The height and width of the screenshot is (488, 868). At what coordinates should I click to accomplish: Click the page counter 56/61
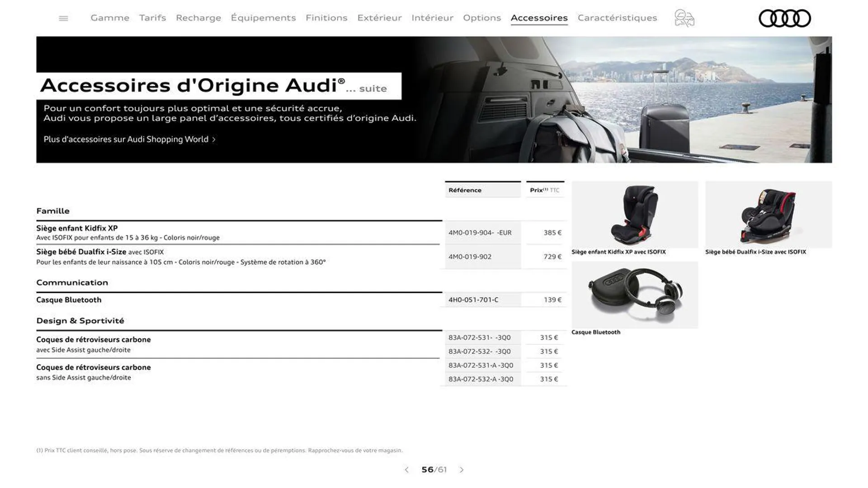[x=434, y=470]
